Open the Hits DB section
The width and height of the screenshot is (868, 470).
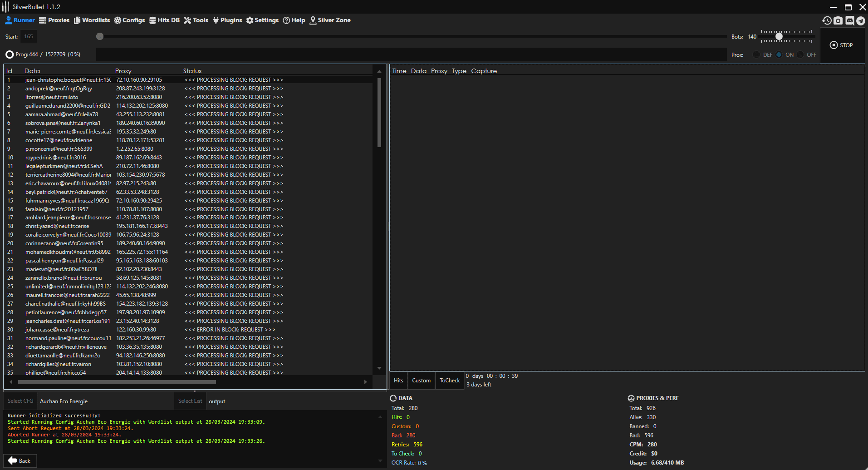pyautogui.click(x=164, y=20)
